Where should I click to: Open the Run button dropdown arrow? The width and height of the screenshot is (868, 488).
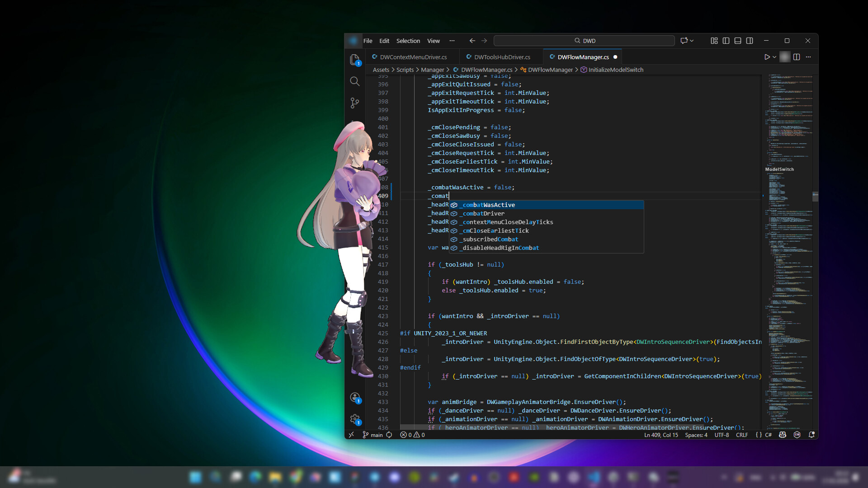[x=774, y=57]
